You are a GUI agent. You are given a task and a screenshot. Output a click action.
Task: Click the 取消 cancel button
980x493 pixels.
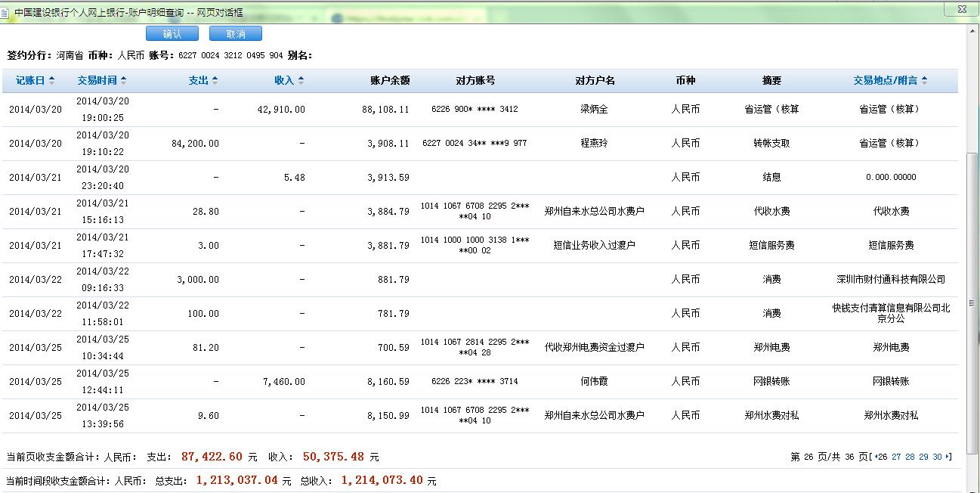click(x=236, y=34)
